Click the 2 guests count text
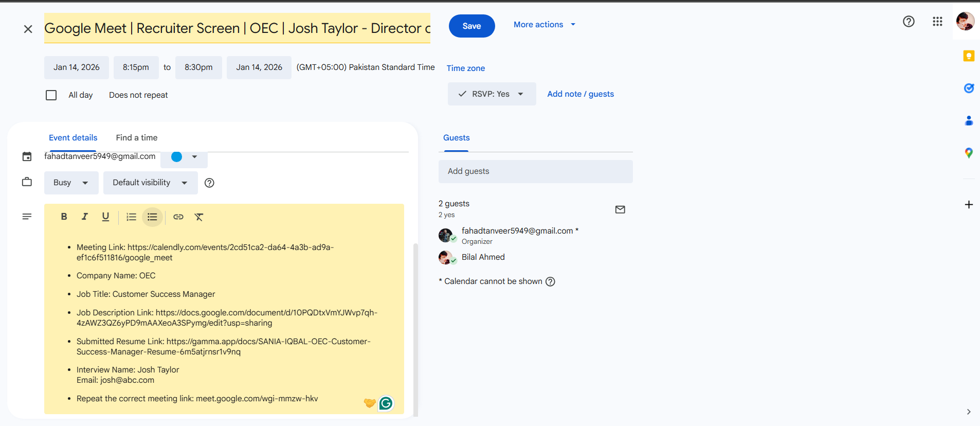This screenshot has width=980, height=426. (453, 204)
